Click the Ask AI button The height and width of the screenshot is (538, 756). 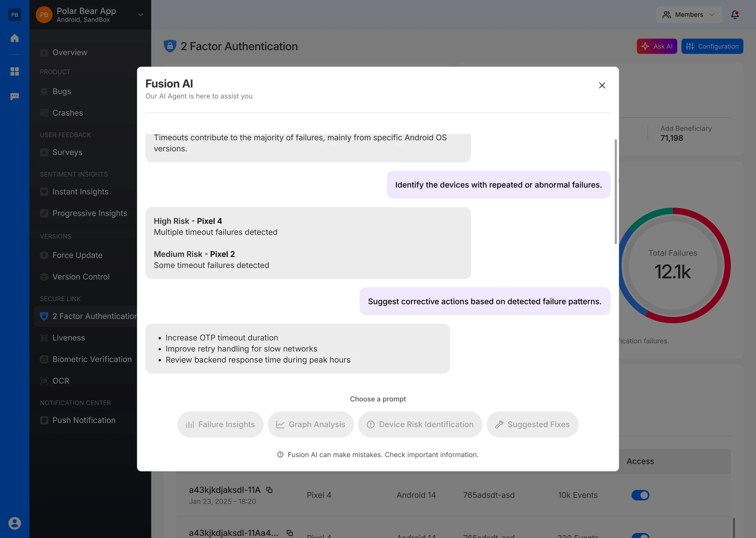pos(657,46)
